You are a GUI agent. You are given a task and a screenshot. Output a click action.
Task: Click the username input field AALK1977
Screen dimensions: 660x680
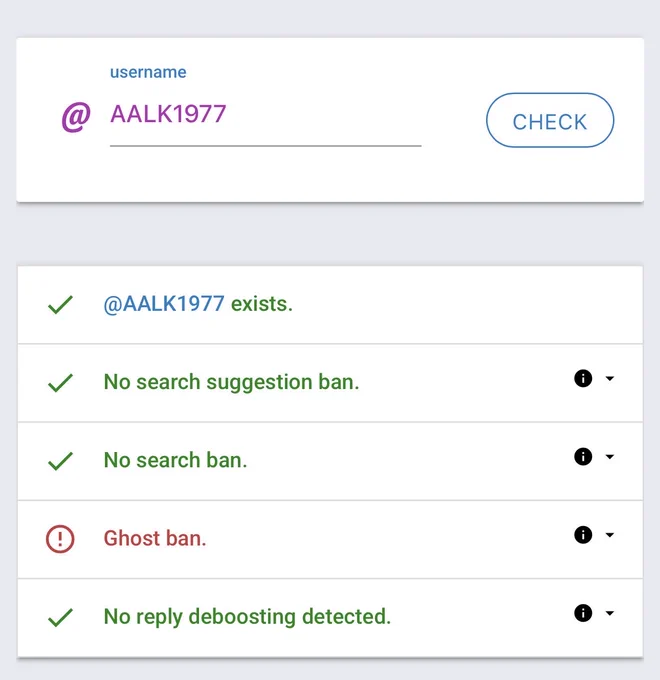click(265, 120)
